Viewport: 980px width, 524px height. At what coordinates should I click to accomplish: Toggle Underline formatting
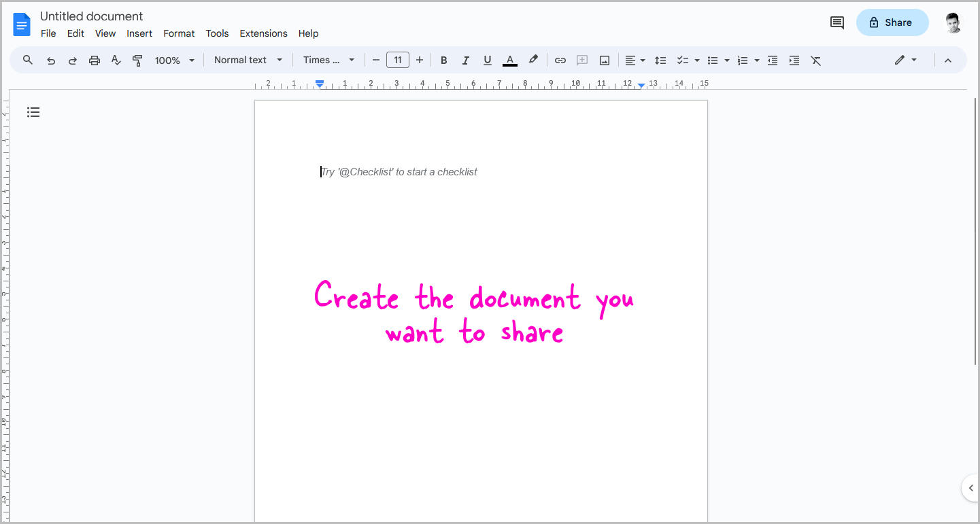point(488,60)
